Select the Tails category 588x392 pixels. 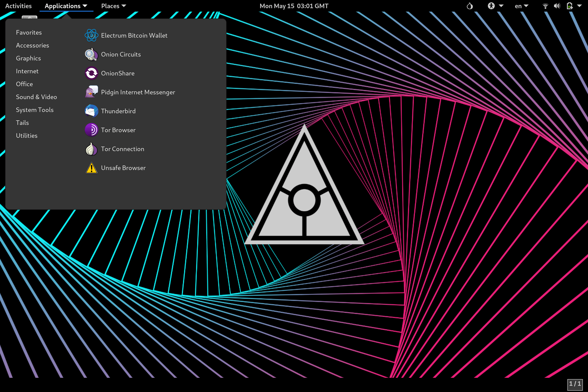point(22,123)
